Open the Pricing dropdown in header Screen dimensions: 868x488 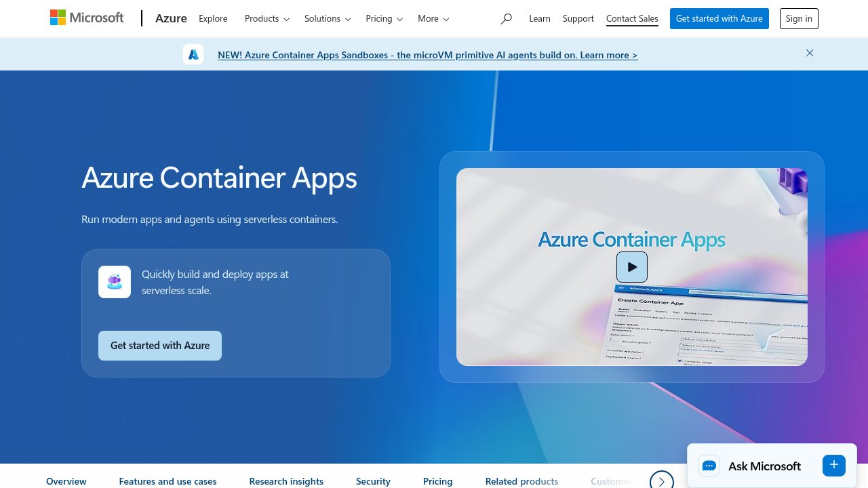pos(384,19)
